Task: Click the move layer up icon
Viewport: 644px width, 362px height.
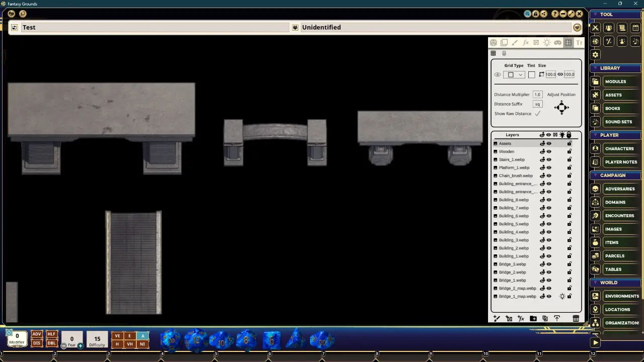Action: point(557,318)
